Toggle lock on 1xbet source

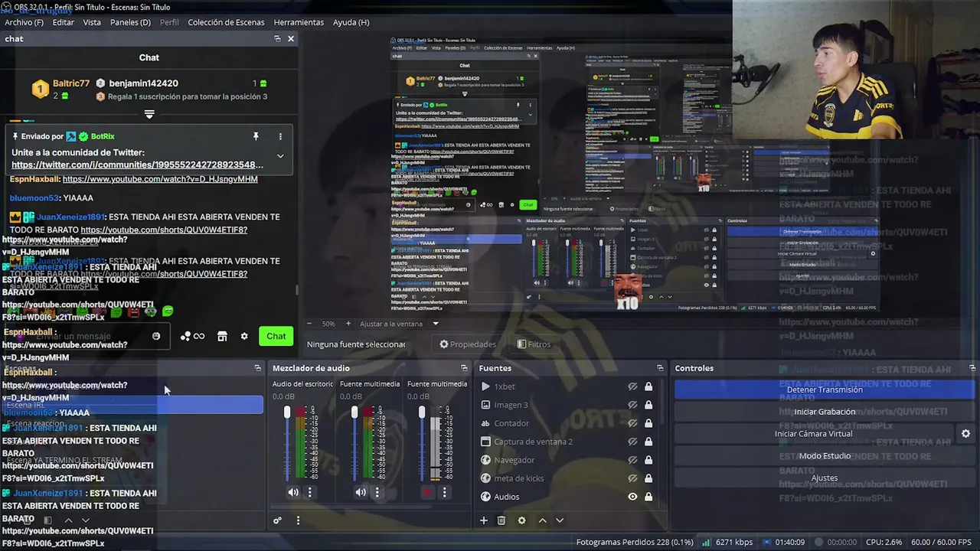(x=648, y=386)
